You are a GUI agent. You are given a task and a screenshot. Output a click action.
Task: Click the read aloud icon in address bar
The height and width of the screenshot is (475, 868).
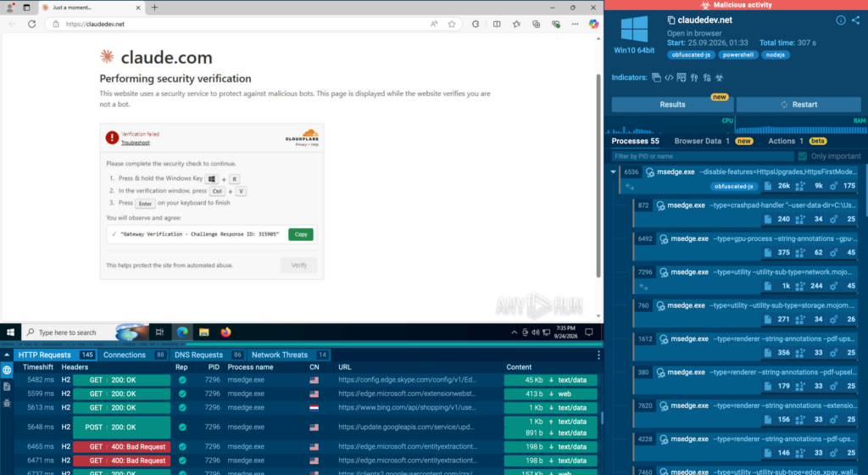[x=434, y=24]
